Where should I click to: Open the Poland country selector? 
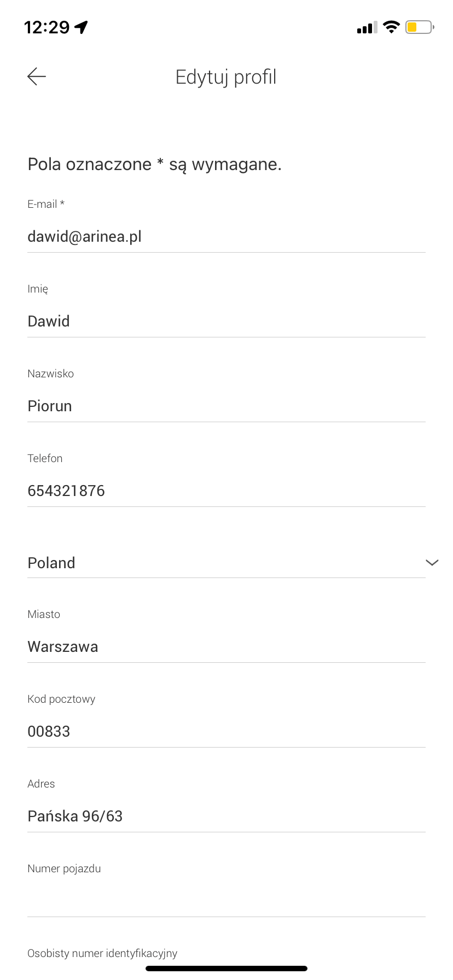click(219, 563)
